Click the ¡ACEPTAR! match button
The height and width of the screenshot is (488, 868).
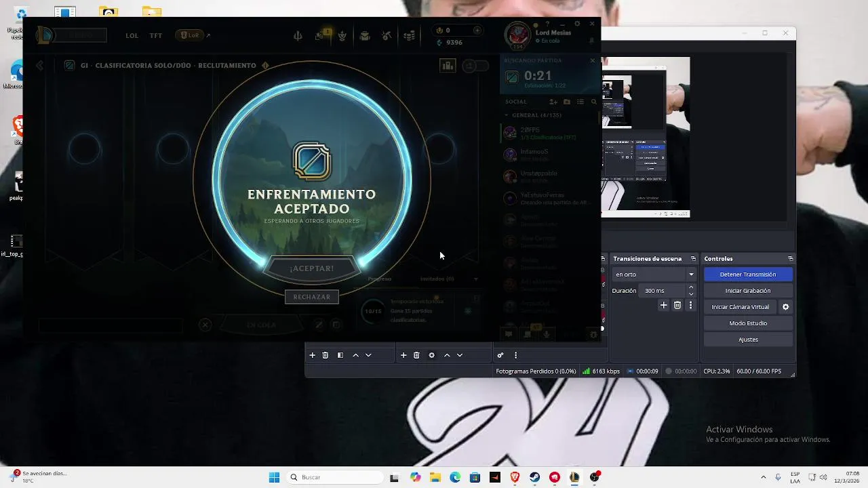[x=311, y=268]
